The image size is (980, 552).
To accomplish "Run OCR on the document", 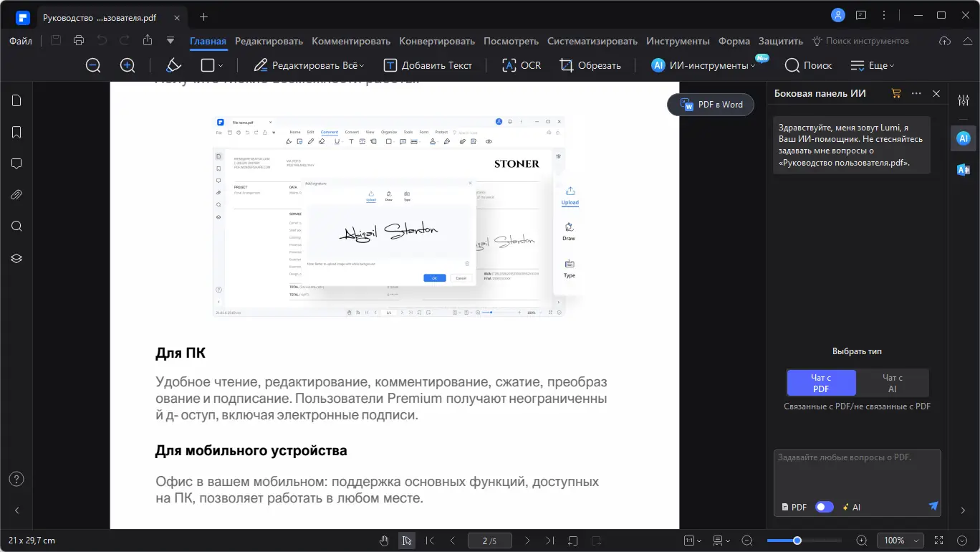I will tap(522, 65).
